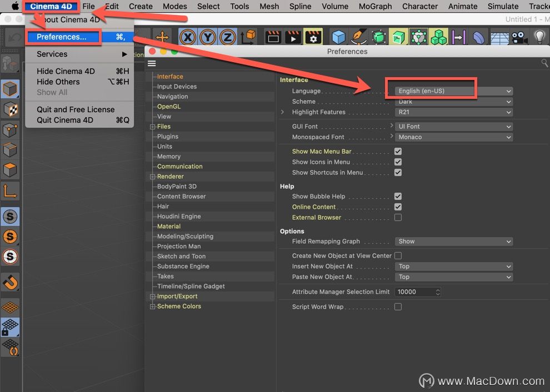
Task: Open the Services submenu
Action: point(80,54)
